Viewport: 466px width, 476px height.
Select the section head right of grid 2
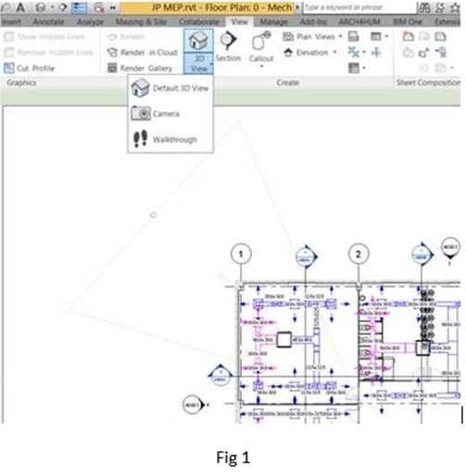422,255
